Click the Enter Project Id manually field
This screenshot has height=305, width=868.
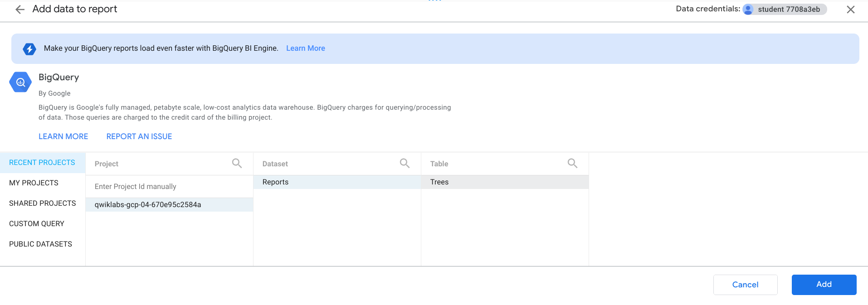click(x=169, y=187)
